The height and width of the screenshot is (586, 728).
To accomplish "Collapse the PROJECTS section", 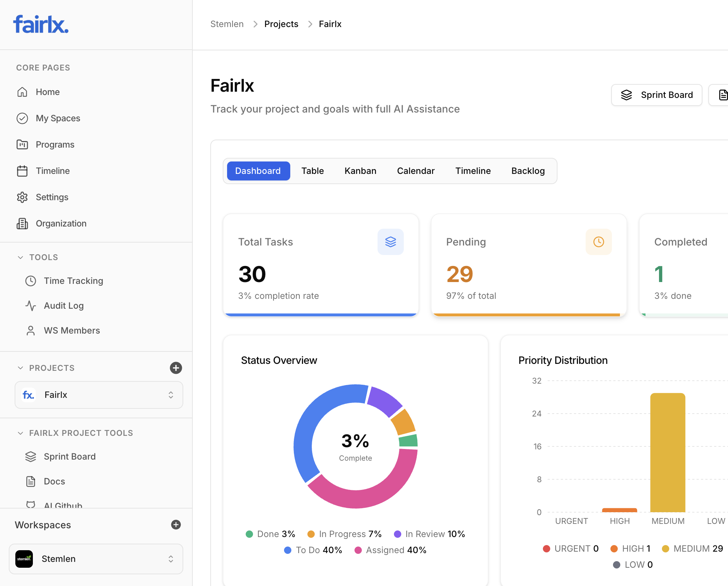I will tap(20, 368).
